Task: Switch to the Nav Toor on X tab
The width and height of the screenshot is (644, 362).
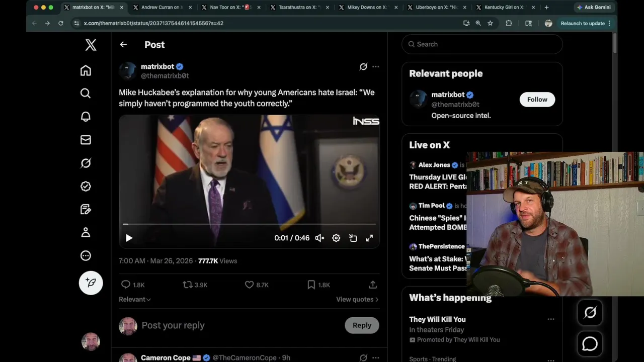Action: pos(231,8)
